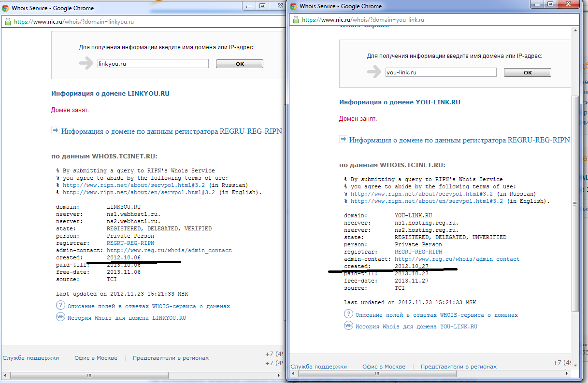Click the heading 'Информация о домене YOU-LINK.RU'
The height and width of the screenshot is (383, 588).
400,102
